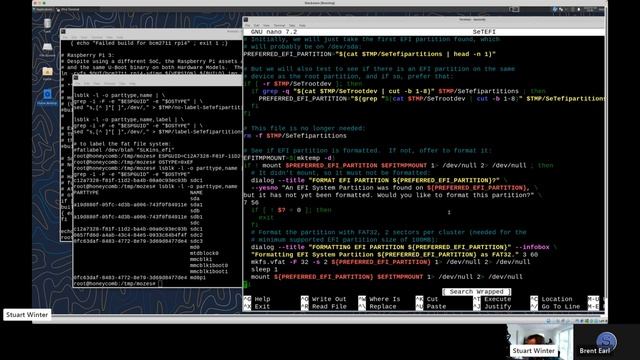Click the '# Raspberry Pi 3:' comment line
The height and width of the screenshot is (360, 640).
[x=88, y=55]
